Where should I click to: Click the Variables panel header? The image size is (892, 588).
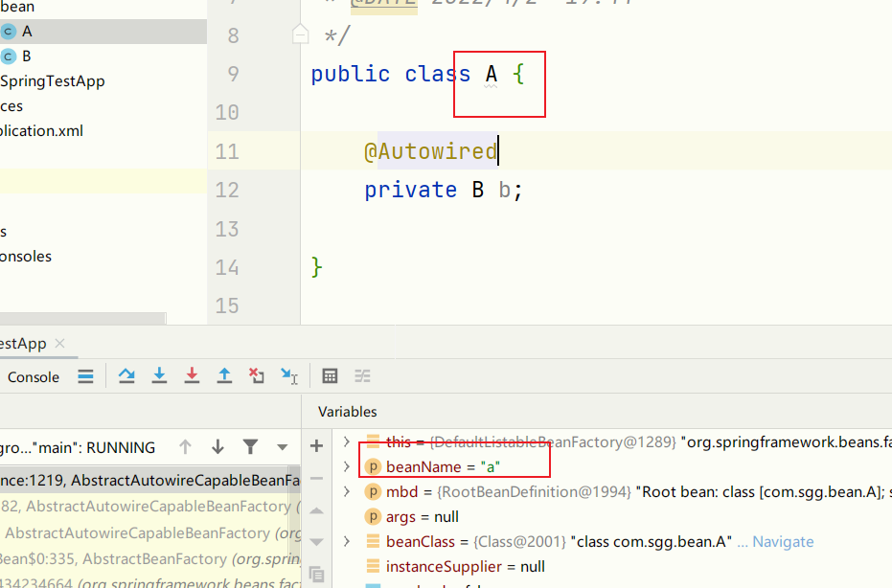click(348, 412)
